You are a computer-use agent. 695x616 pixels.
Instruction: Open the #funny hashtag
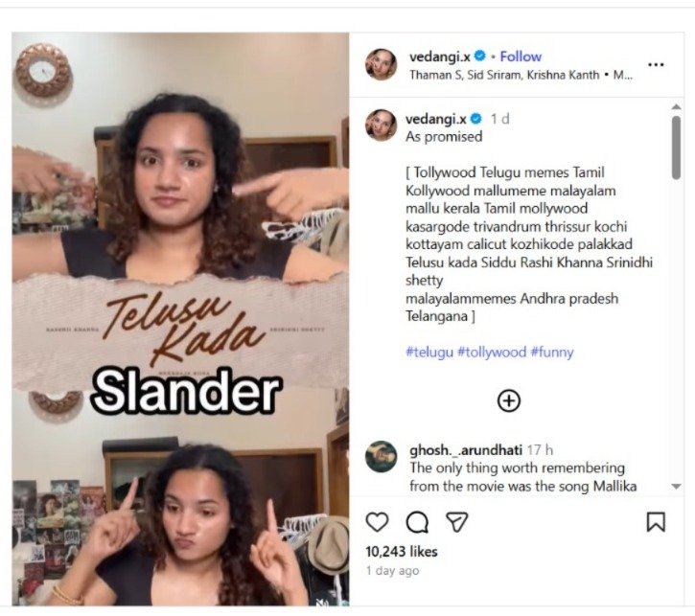(552, 352)
